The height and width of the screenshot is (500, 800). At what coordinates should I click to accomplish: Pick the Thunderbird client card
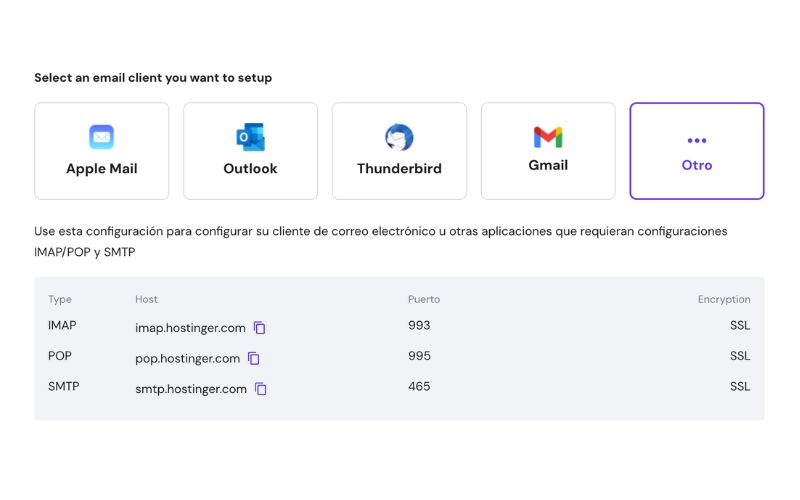pyautogui.click(x=399, y=151)
